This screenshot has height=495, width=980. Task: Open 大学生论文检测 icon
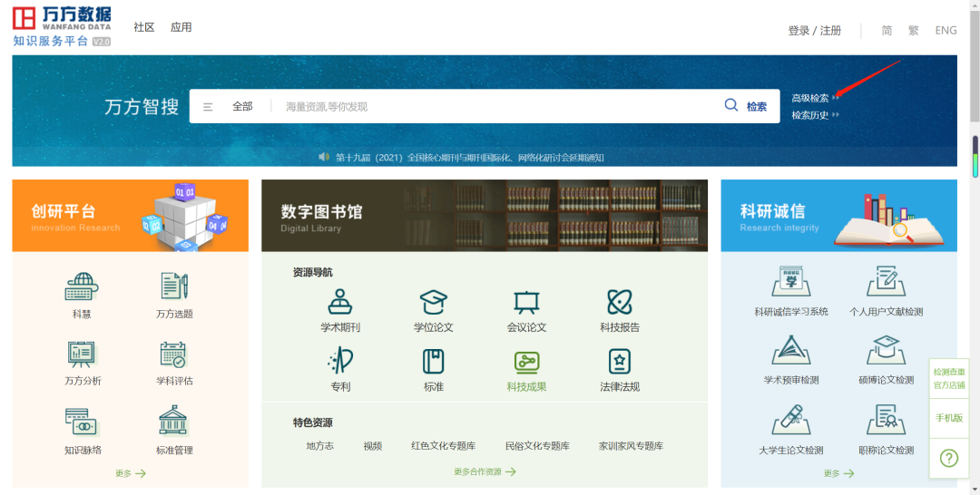pos(791,420)
